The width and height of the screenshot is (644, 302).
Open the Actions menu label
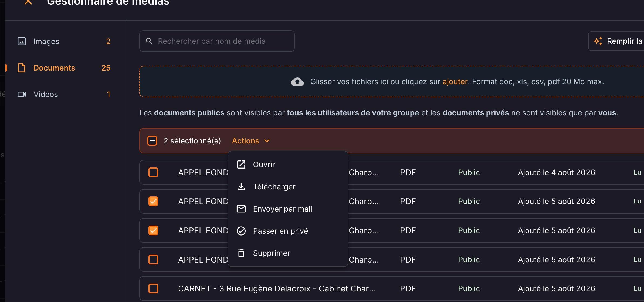tap(245, 141)
